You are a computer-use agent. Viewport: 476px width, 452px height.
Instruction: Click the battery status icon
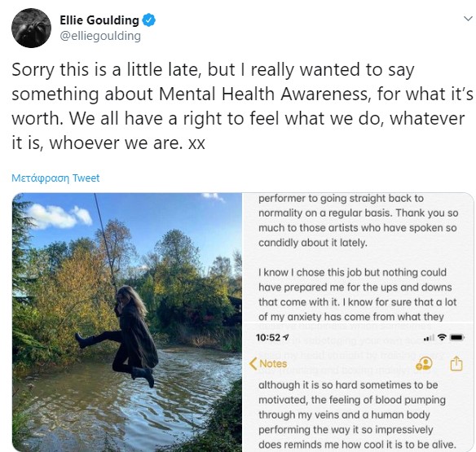coord(457,337)
